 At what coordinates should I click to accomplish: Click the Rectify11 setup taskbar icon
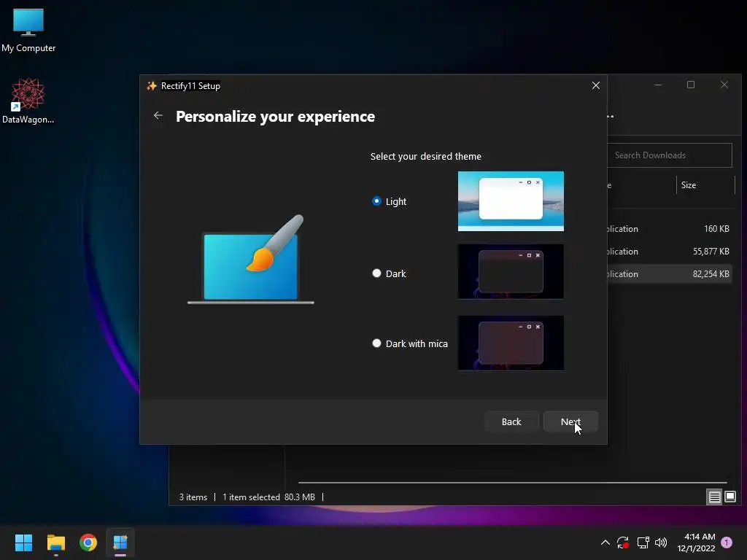120,542
